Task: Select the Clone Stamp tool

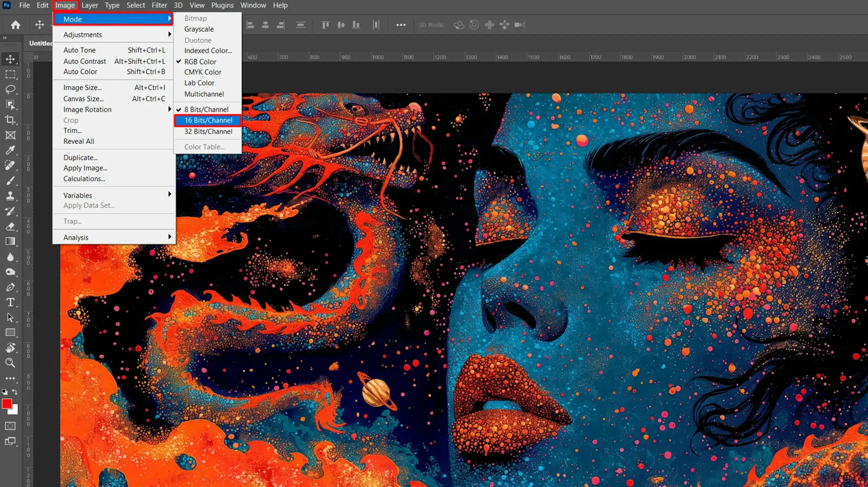Action: click(10, 196)
